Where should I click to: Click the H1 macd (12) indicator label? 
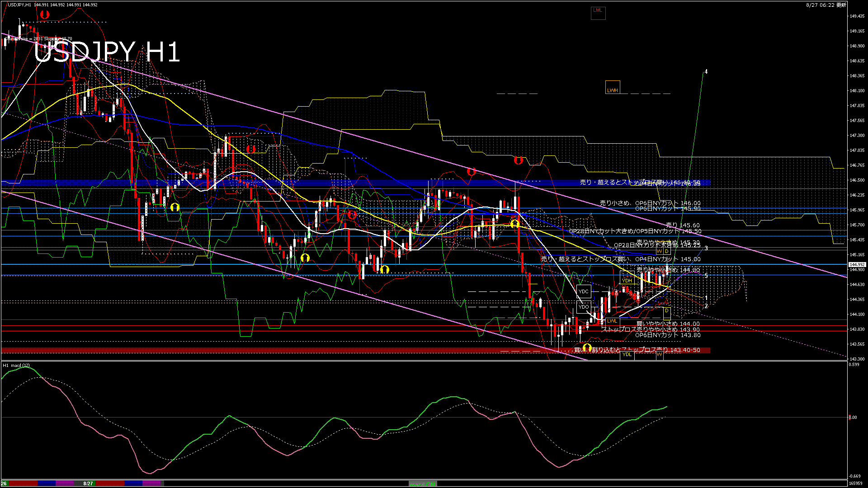point(16,365)
